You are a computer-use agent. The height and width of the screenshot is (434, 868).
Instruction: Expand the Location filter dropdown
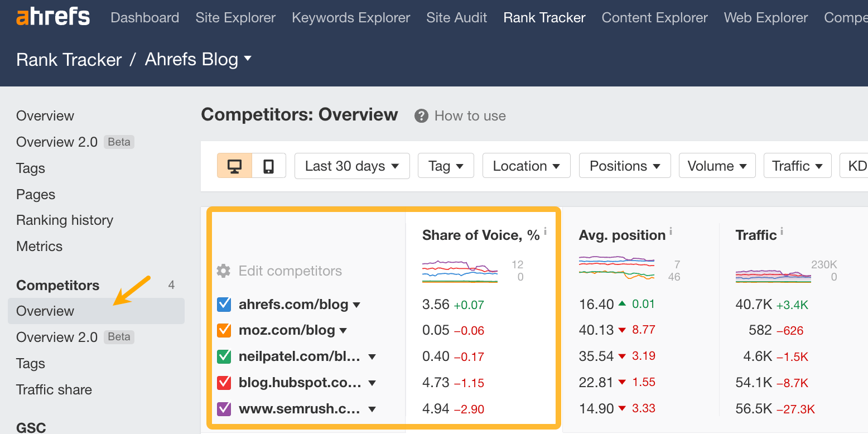pos(525,166)
